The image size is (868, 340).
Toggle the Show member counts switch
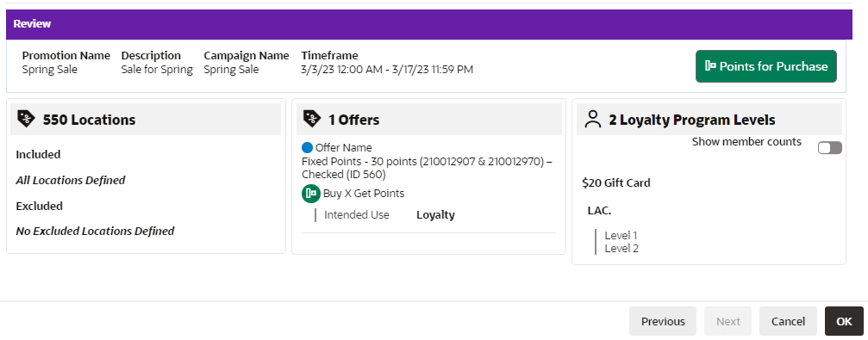[x=830, y=147]
